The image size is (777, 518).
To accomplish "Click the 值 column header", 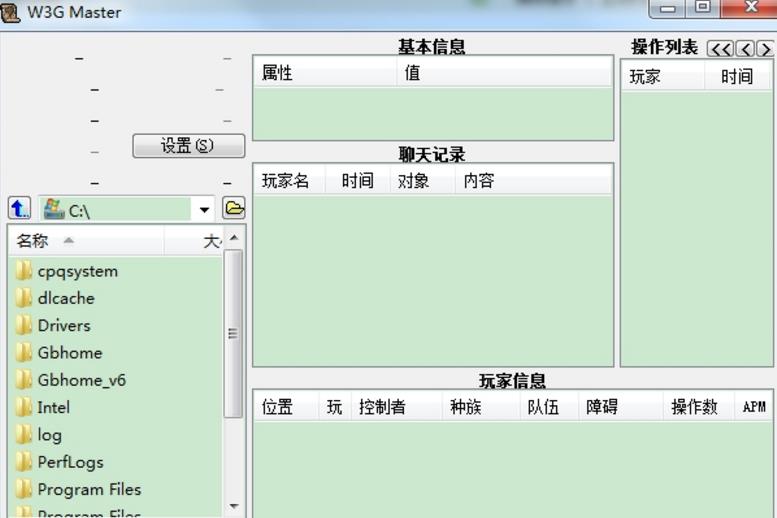I will click(504, 73).
